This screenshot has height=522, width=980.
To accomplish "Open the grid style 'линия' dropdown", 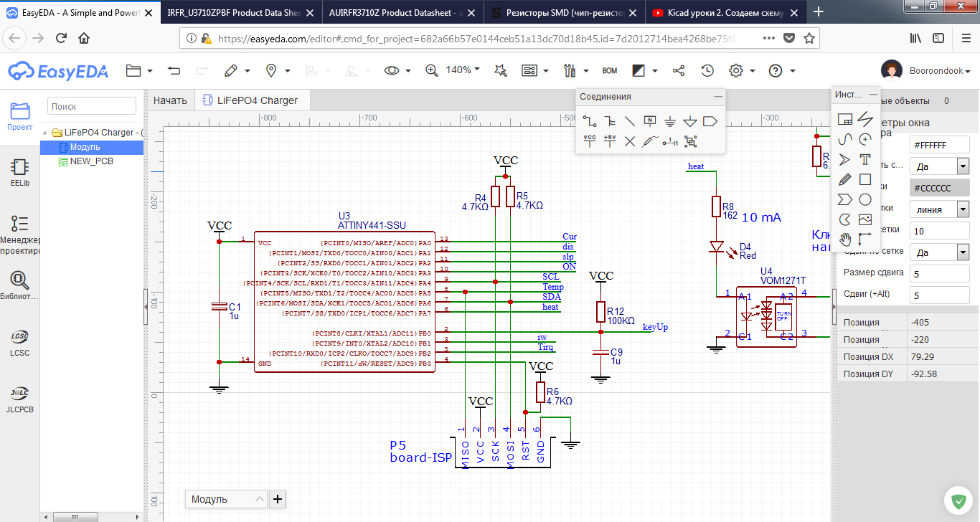I will click(x=939, y=209).
